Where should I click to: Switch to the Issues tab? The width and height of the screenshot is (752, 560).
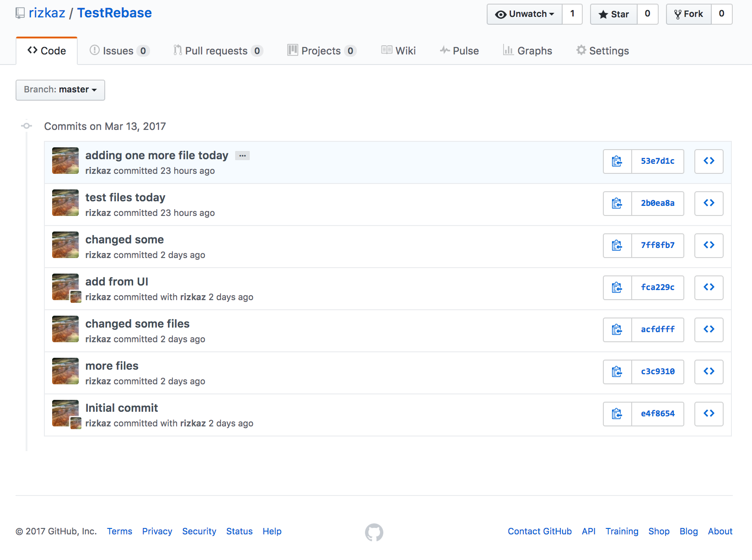point(119,51)
